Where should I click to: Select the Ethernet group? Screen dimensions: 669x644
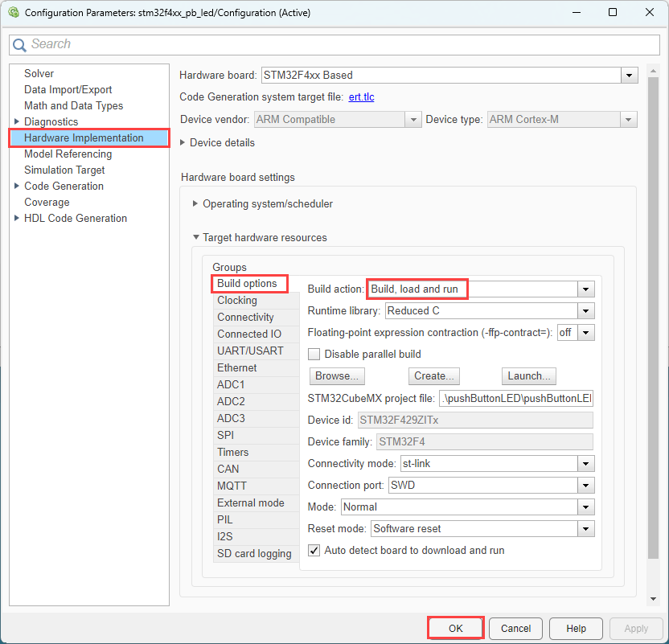(x=256, y=367)
